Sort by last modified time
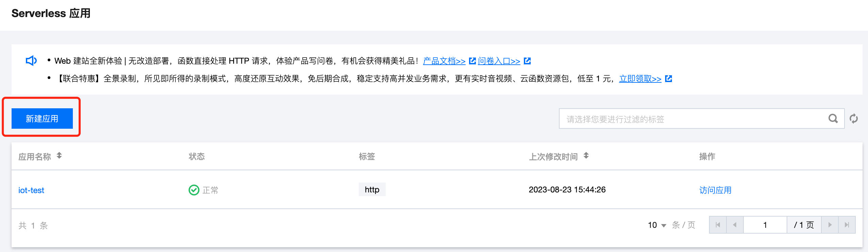868x252 pixels. pos(586,156)
